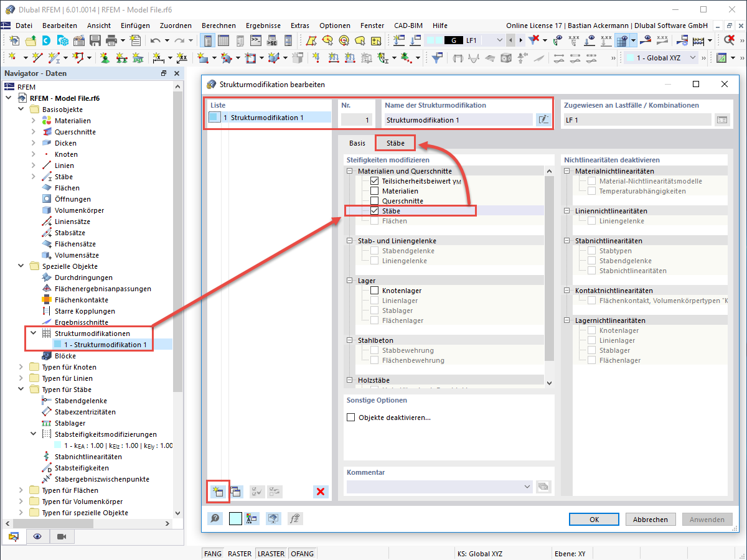Click the Save icon in the toolbar

click(x=95, y=39)
